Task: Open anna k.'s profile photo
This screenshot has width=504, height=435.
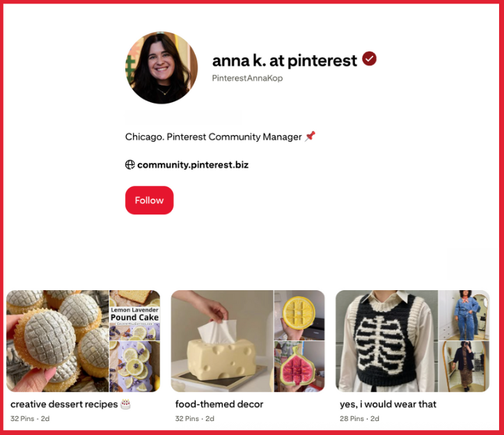Action: tap(162, 68)
